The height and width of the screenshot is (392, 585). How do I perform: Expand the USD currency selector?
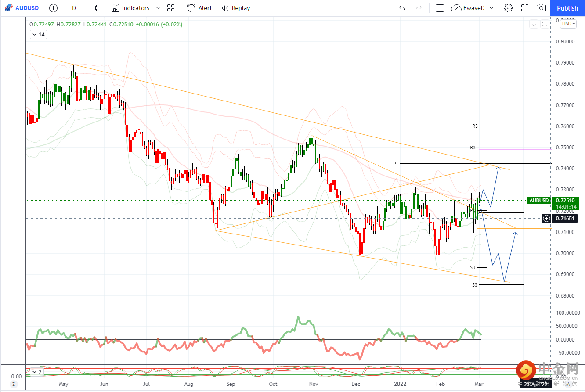(x=568, y=24)
